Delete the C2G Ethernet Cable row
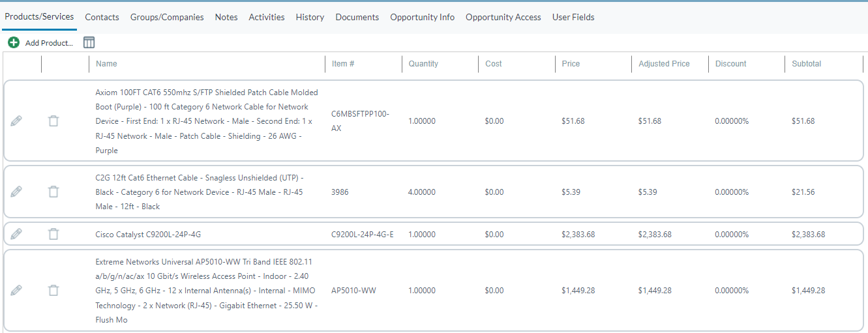868x333 pixels. [53, 192]
